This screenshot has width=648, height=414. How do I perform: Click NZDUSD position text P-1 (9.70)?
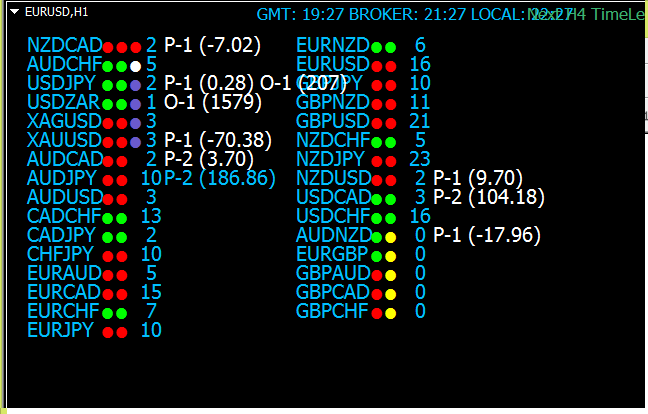tap(478, 178)
